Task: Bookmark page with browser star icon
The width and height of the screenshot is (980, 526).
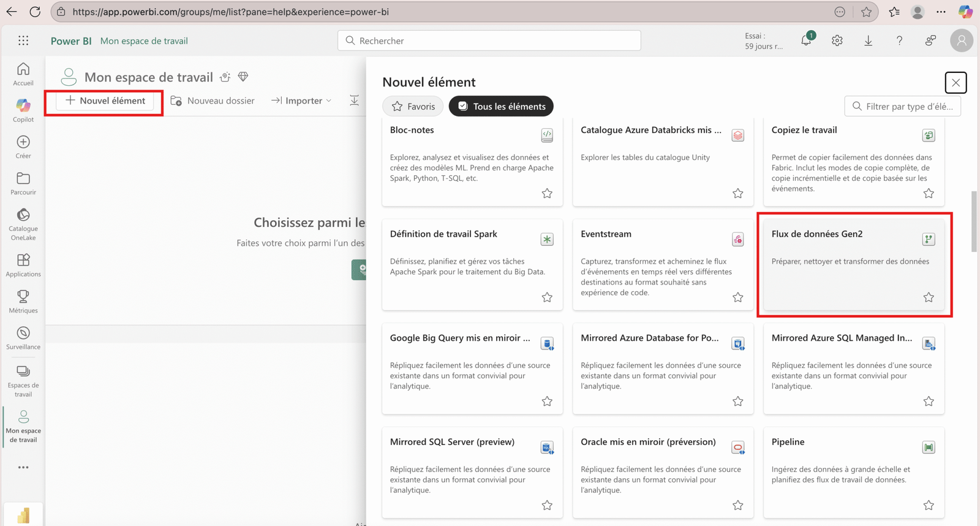Action: (866, 12)
